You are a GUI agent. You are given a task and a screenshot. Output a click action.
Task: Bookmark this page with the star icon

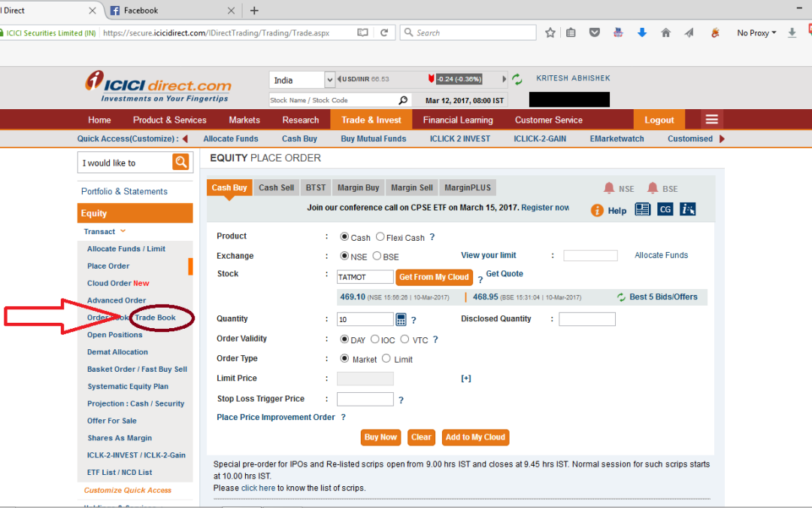550,32
